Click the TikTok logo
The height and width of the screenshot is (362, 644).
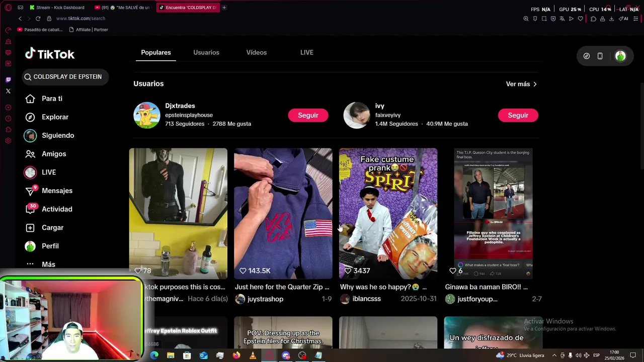(50, 54)
